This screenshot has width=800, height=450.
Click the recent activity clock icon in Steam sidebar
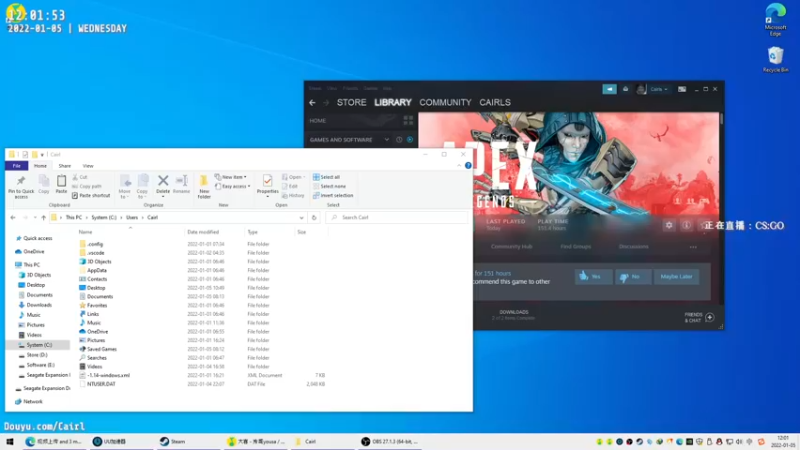click(399, 140)
